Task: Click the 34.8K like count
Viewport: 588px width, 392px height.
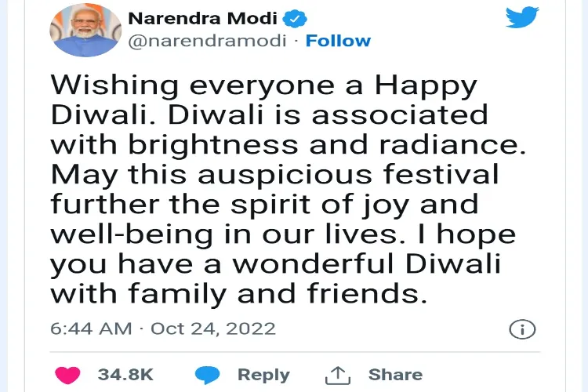Action: click(x=125, y=375)
